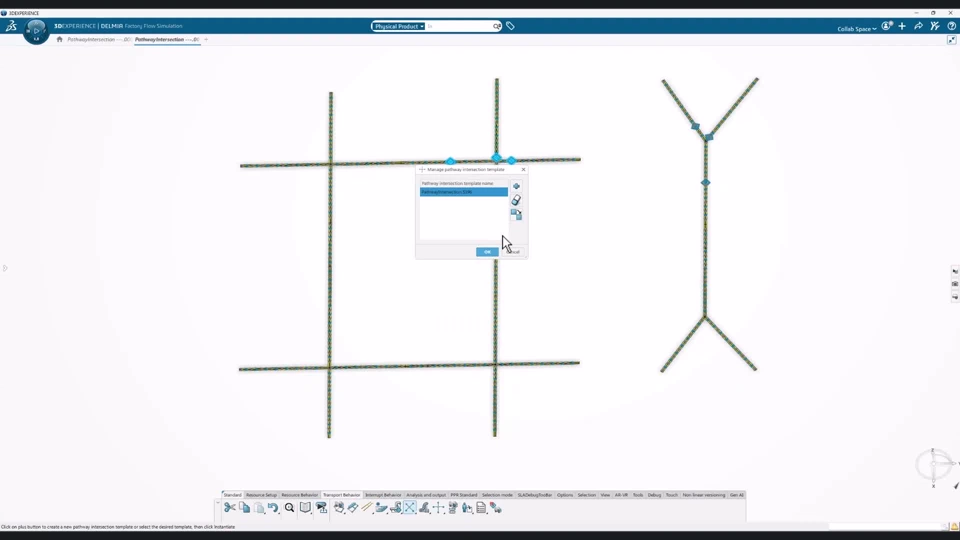
Task: Click the plus Add icon in top bar
Action: coord(902,26)
